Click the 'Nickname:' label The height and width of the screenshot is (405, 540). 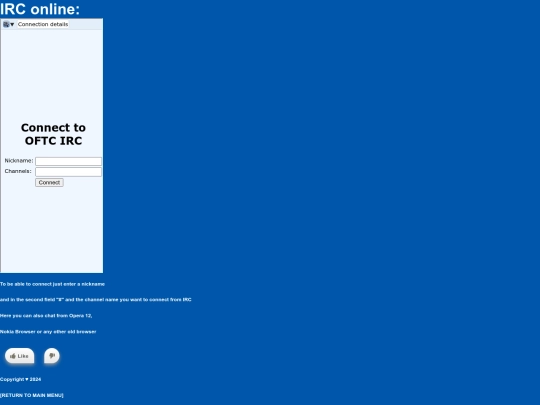coord(19,160)
